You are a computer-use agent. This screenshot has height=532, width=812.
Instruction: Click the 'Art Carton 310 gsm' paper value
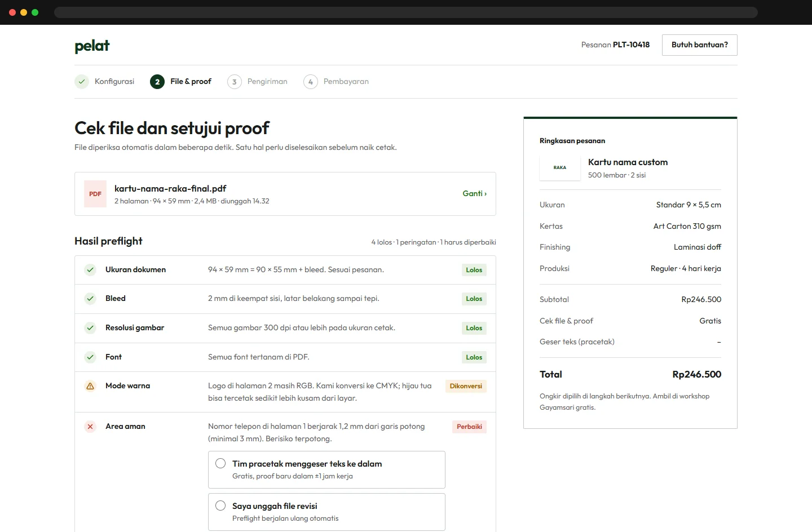click(x=687, y=226)
